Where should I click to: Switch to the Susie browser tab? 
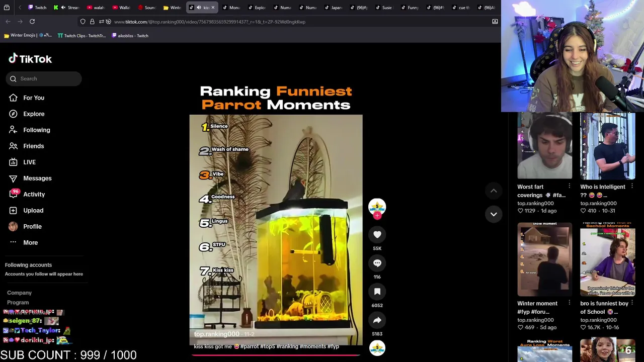(x=383, y=8)
